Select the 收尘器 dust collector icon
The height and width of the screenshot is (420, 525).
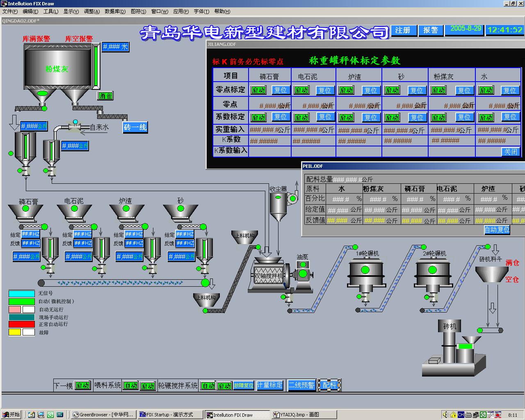coord(278,206)
